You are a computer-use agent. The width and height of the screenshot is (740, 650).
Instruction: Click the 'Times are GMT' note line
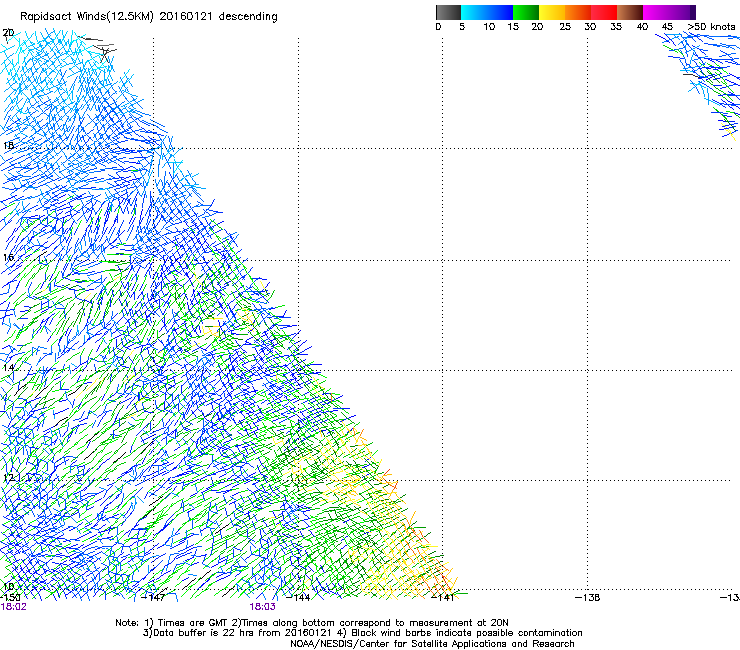[x=312, y=623]
